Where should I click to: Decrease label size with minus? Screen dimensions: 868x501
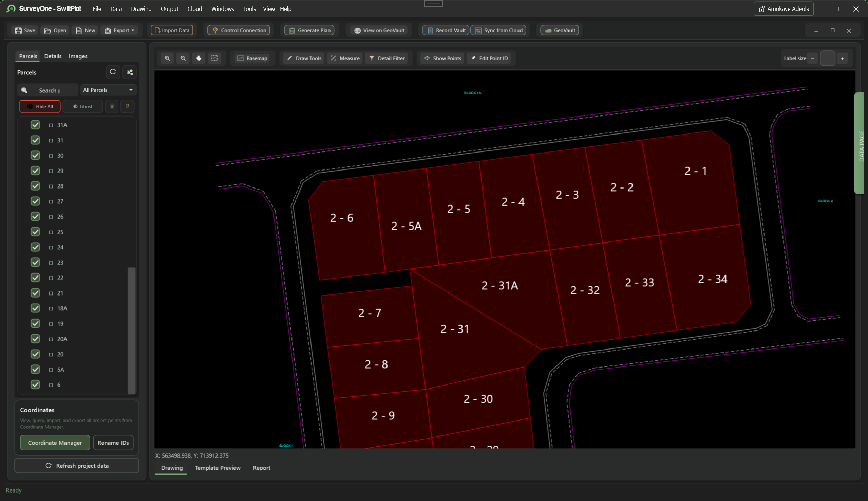pyautogui.click(x=813, y=58)
